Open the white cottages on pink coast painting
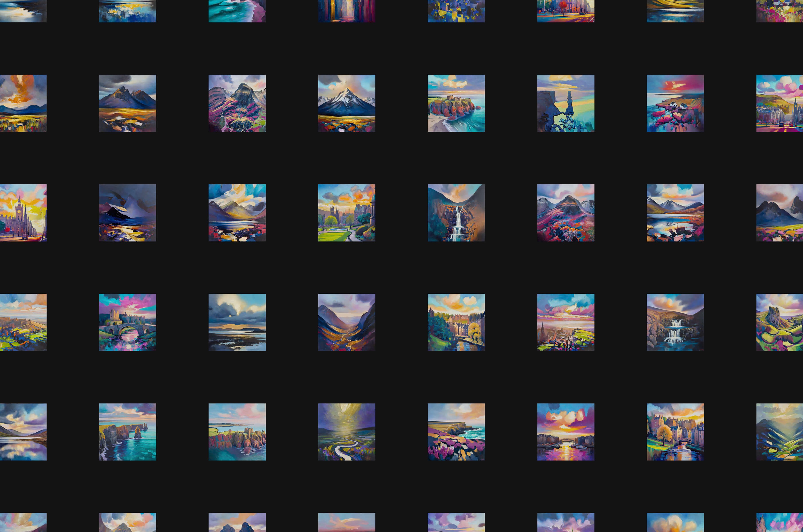This screenshot has height=532, width=803. 675,103
